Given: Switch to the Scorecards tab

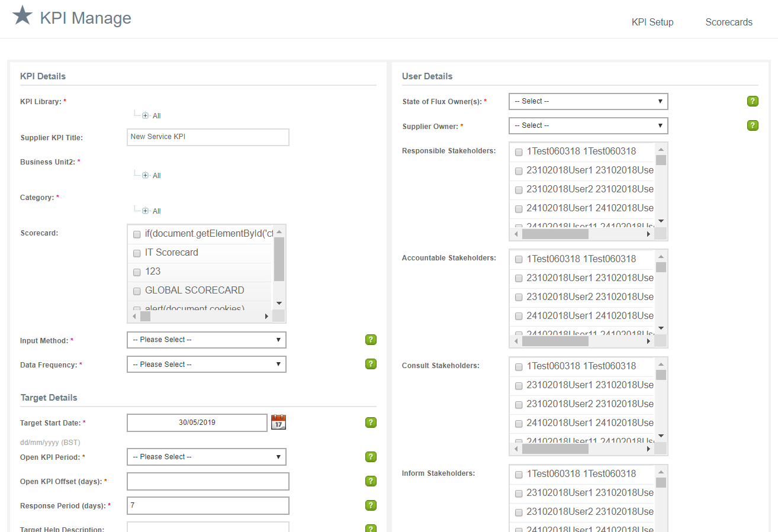Looking at the screenshot, I should pyautogui.click(x=729, y=22).
